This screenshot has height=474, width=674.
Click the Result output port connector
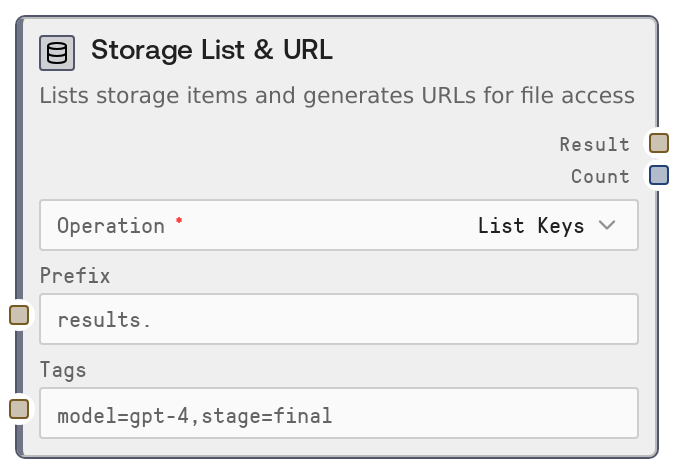658,143
